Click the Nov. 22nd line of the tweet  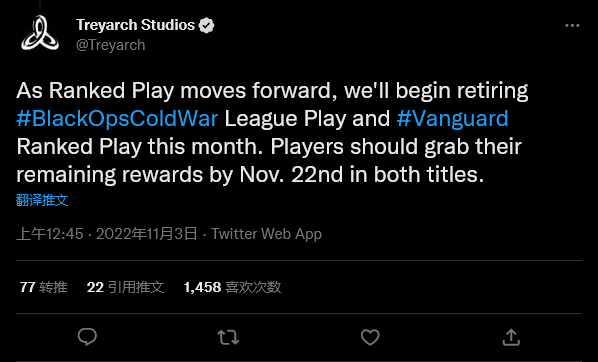[x=250, y=175]
